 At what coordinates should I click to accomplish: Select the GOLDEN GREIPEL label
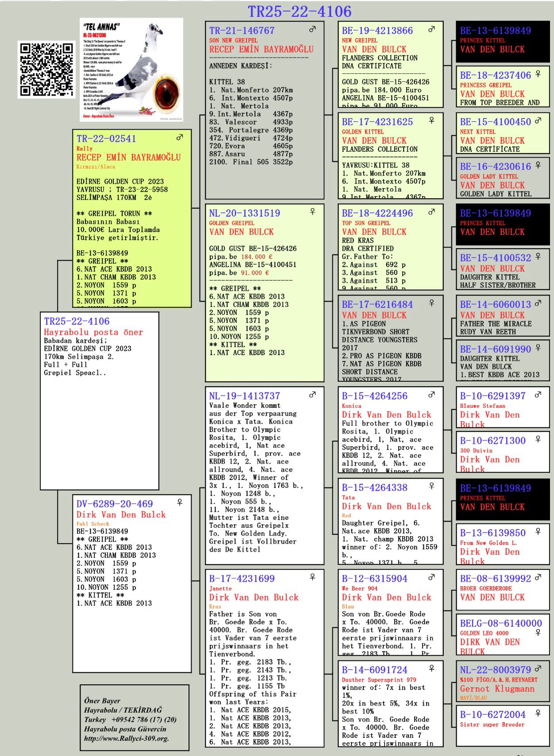coord(231,223)
